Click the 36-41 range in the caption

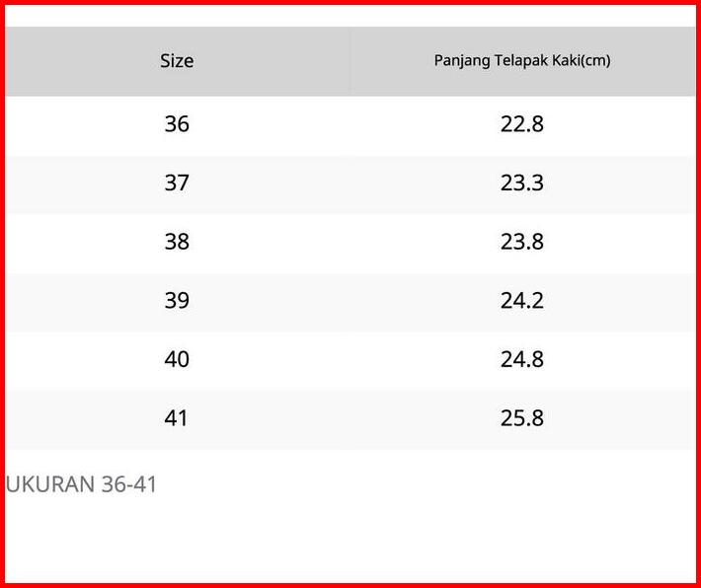(x=129, y=484)
